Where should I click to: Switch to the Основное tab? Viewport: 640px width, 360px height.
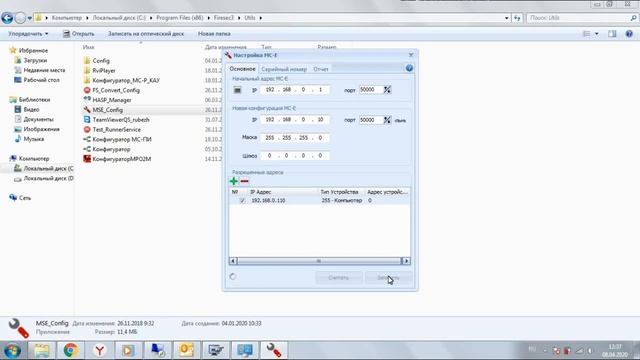(x=242, y=69)
